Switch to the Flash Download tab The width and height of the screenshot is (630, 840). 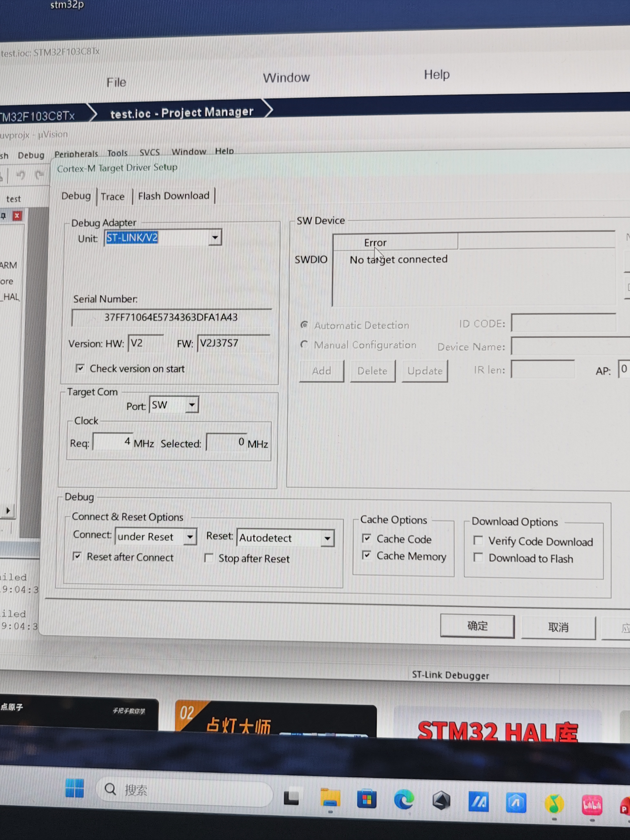click(x=173, y=196)
